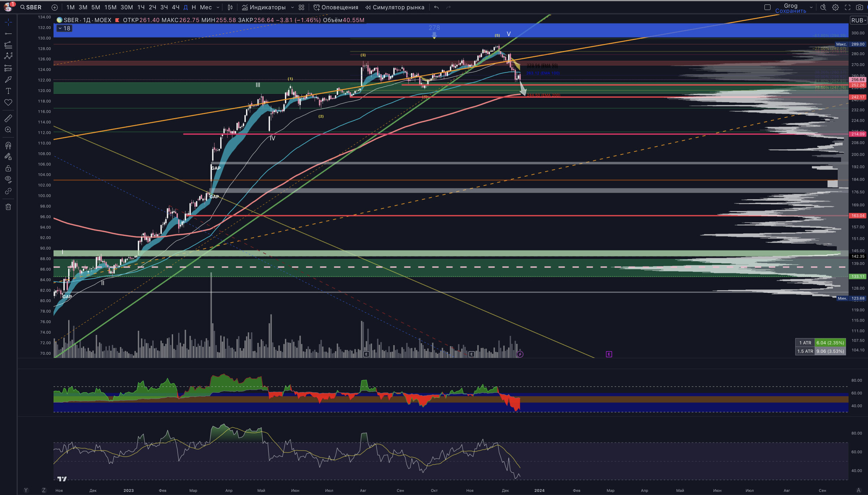Click the purple E marker in 2024

tap(609, 354)
